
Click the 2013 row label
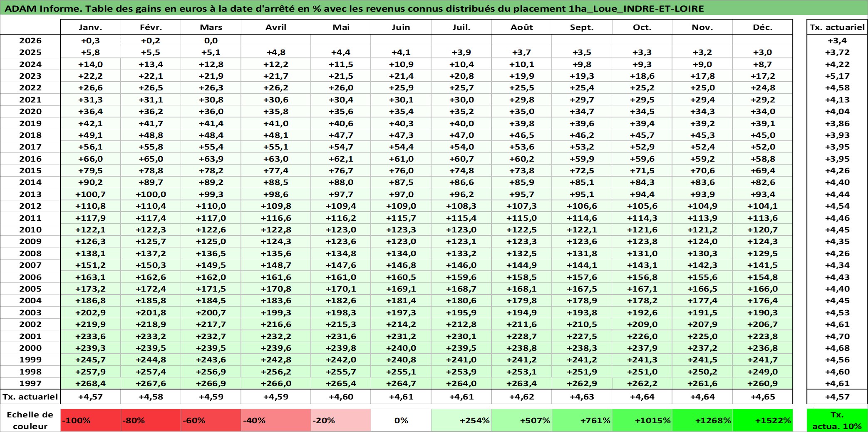click(x=30, y=194)
